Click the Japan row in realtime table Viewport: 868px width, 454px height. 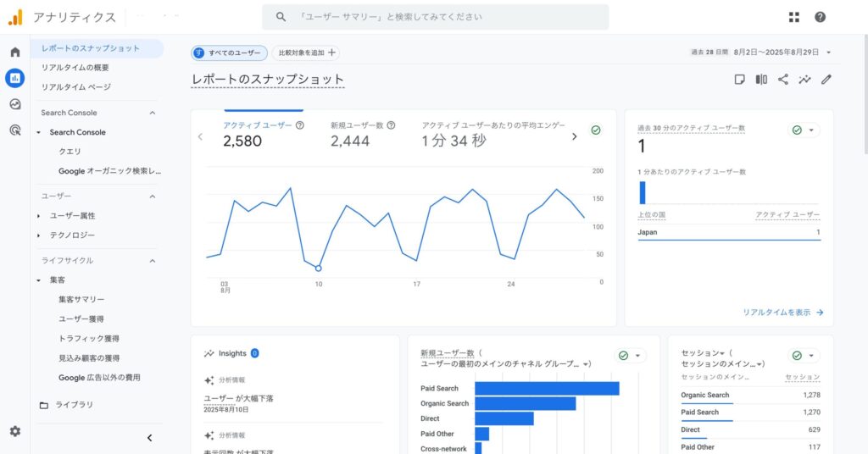pos(729,232)
